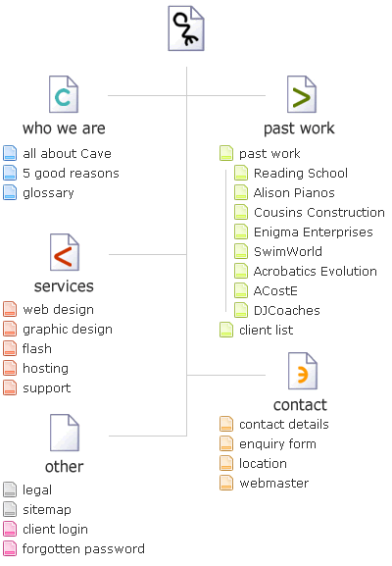Screen dimensions: 392x566
Task: Follow the 'client list' link
Action: (267, 330)
